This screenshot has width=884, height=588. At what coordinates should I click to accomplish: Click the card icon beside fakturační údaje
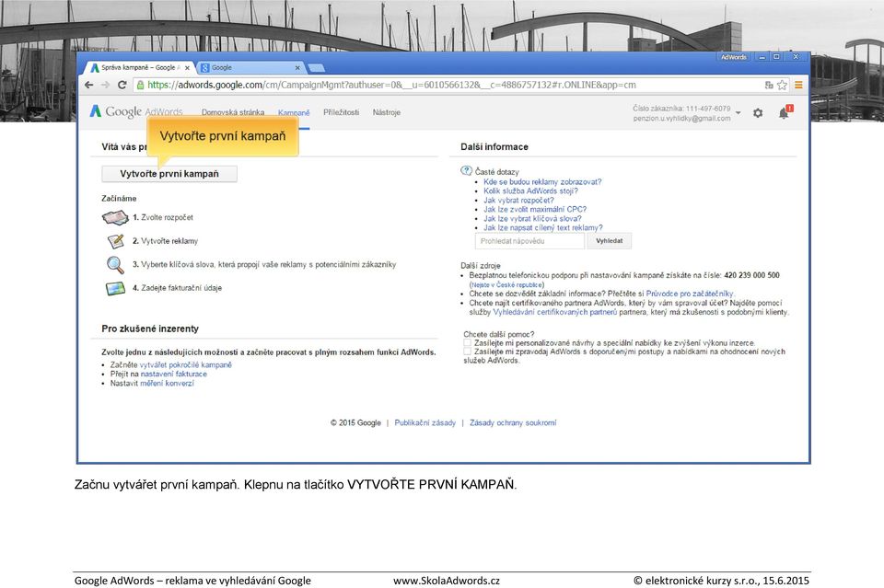(x=116, y=288)
